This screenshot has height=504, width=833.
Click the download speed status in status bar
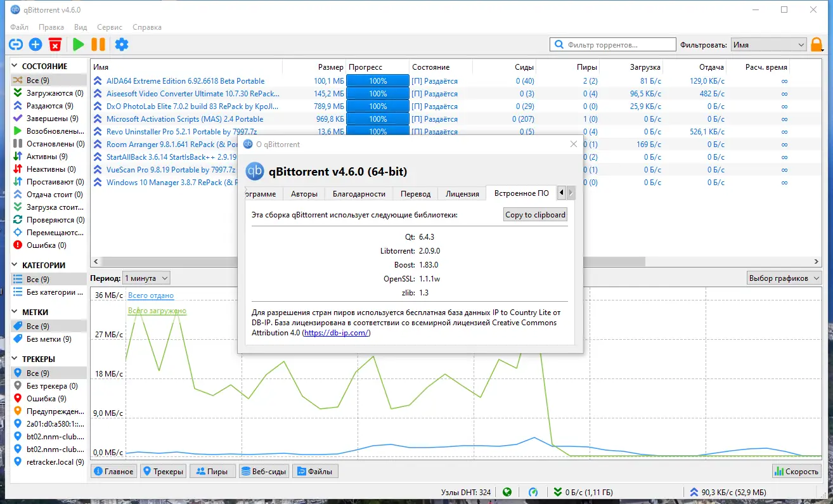click(x=583, y=493)
